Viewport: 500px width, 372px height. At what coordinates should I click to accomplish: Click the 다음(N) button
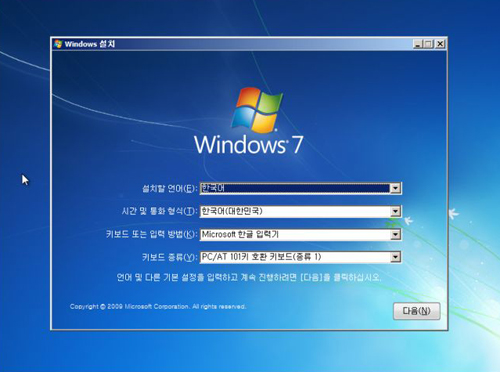(x=417, y=311)
